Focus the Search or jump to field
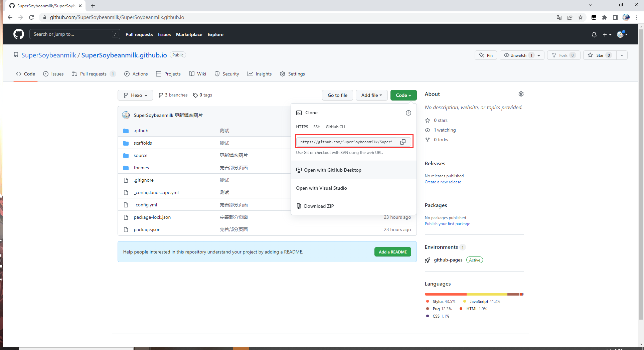 [75, 34]
